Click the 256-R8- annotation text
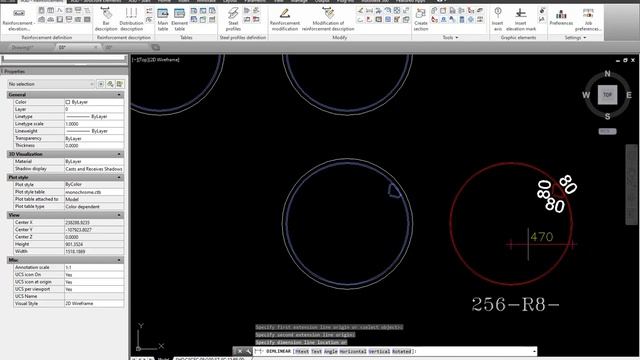The height and width of the screenshot is (360, 640). pos(515,304)
